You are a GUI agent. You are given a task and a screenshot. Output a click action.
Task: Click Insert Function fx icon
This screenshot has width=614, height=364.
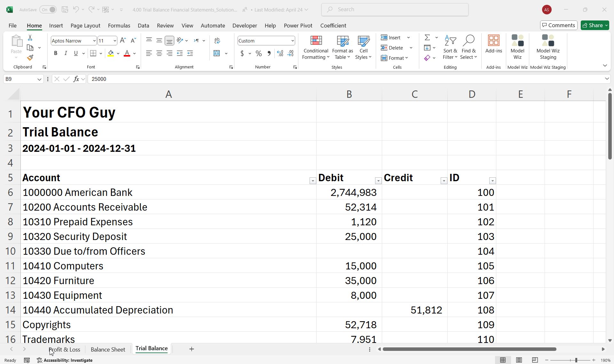click(x=76, y=79)
